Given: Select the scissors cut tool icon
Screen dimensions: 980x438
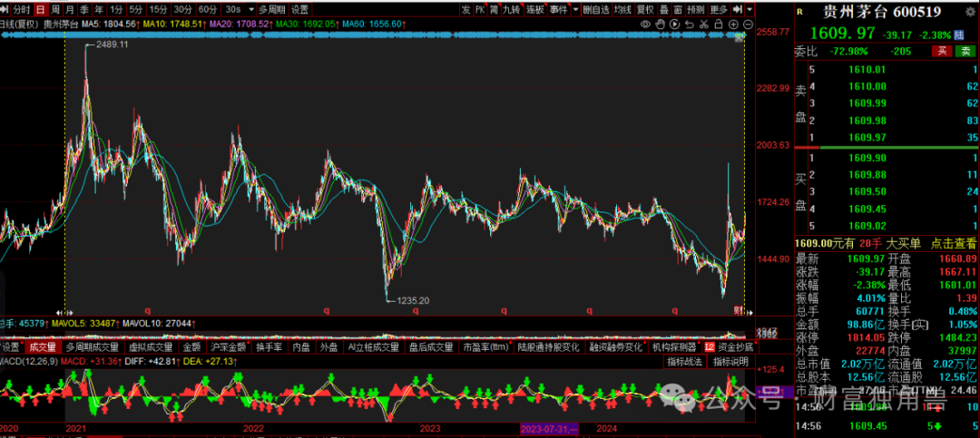Looking at the screenshot, I should pos(704,24).
